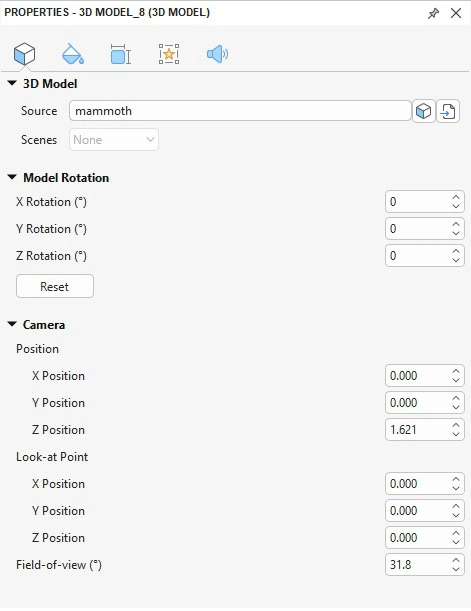
Task: Decrease camera Y Position with down arrow
Action: click(x=456, y=407)
